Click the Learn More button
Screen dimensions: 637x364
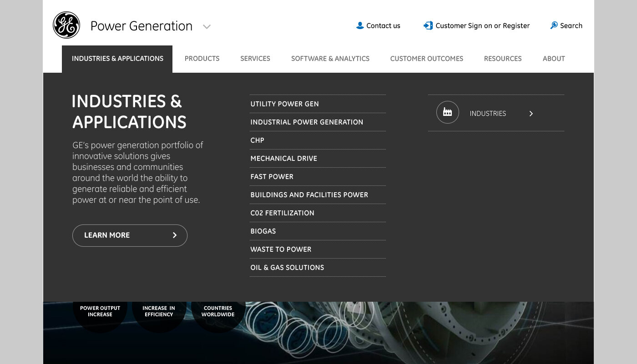click(x=130, y=235)
